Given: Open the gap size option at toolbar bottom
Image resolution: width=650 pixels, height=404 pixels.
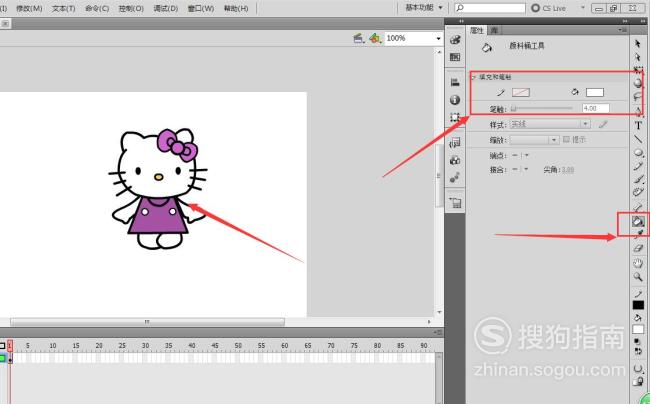Looking at the screenshot, I should click(x=638, y=368).
